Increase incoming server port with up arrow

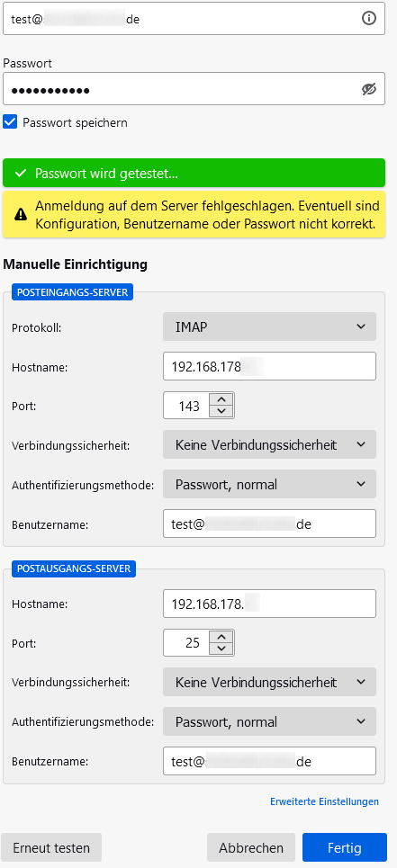(x=221, y=399)
